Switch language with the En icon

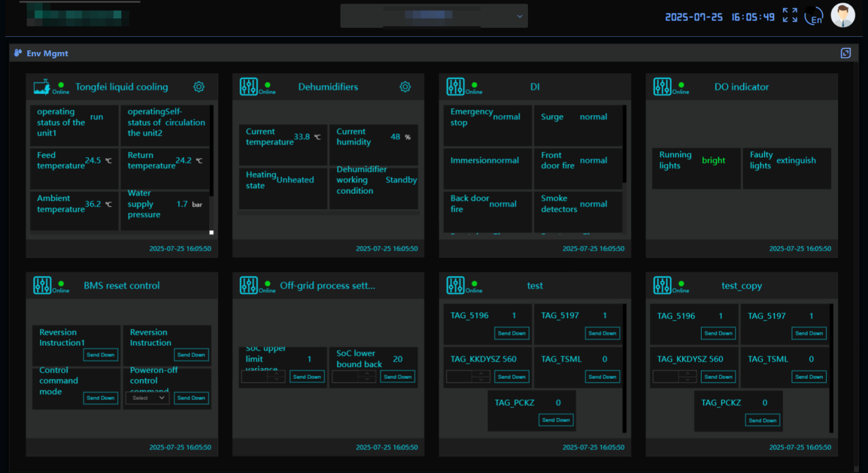[x=815, y=17]
